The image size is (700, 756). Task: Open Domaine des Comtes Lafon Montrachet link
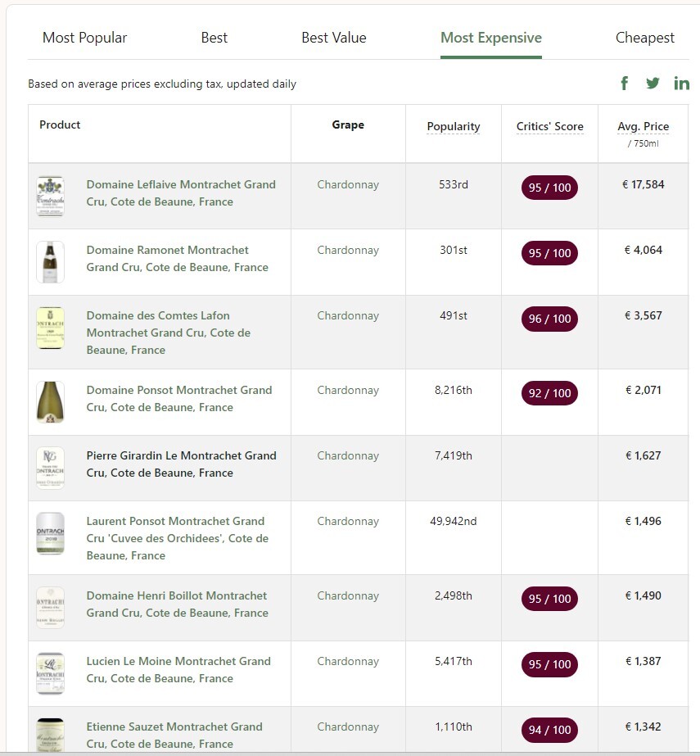point(169,333)
